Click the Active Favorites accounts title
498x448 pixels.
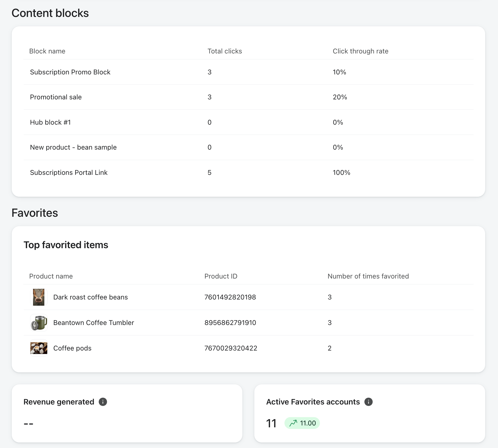point(313,402)
